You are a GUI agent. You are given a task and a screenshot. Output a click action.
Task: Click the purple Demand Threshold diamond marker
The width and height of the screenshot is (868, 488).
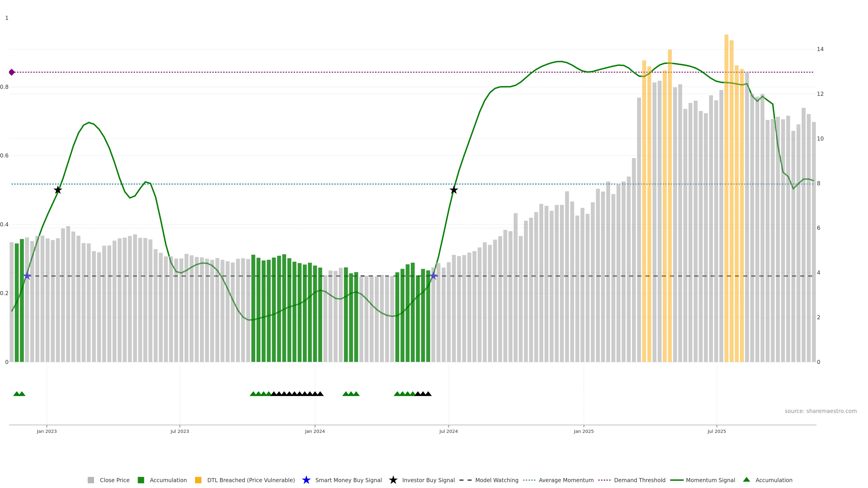12,72
